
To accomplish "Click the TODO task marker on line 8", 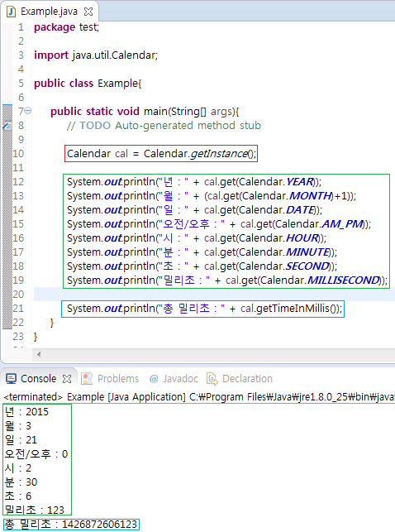I will click(7, 126).
